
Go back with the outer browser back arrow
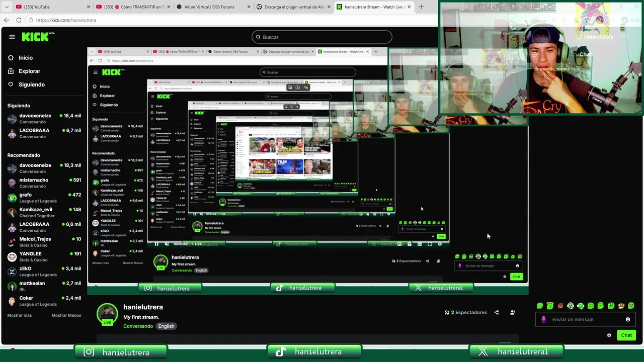pyautogui.click(x=7, y=20)
